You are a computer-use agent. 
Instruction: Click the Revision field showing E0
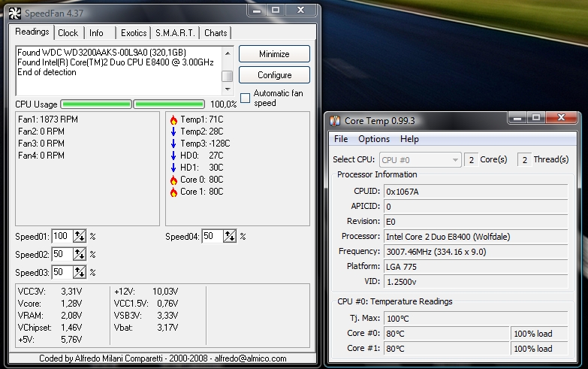click(475, 222)
